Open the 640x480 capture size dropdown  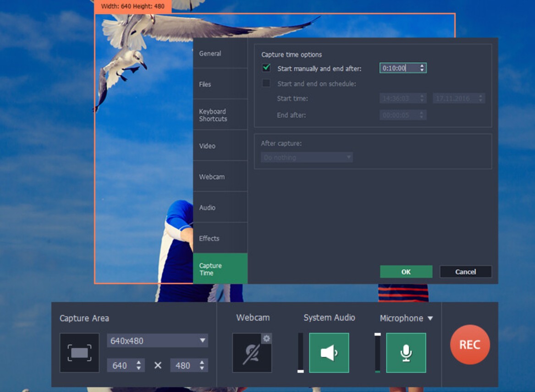157,341
